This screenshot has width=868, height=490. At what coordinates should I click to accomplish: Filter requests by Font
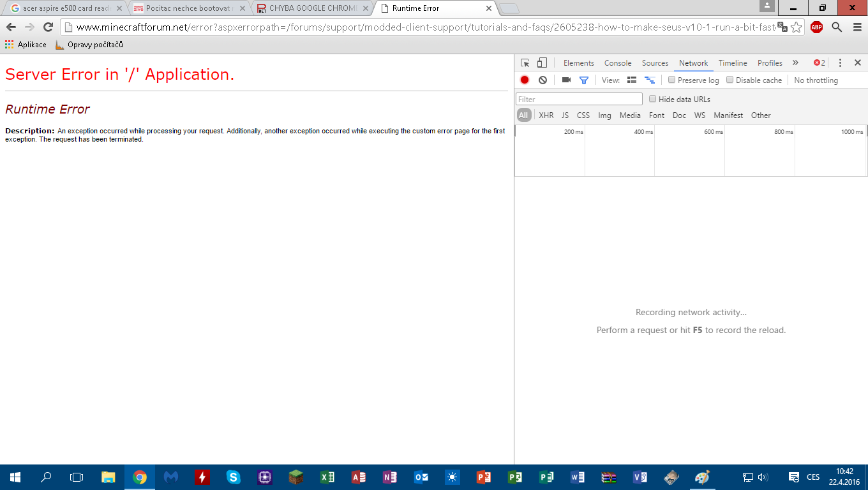[657, 115]
